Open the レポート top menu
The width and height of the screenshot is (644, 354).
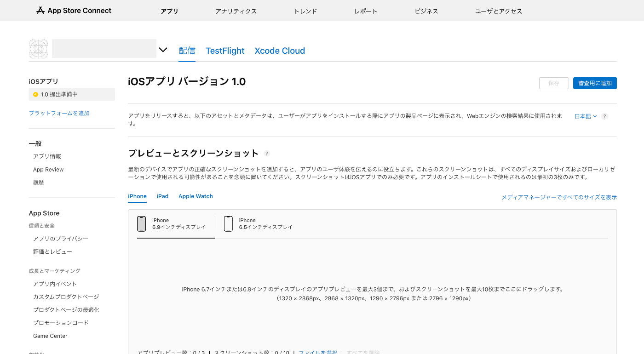click(x=366, y=11)
